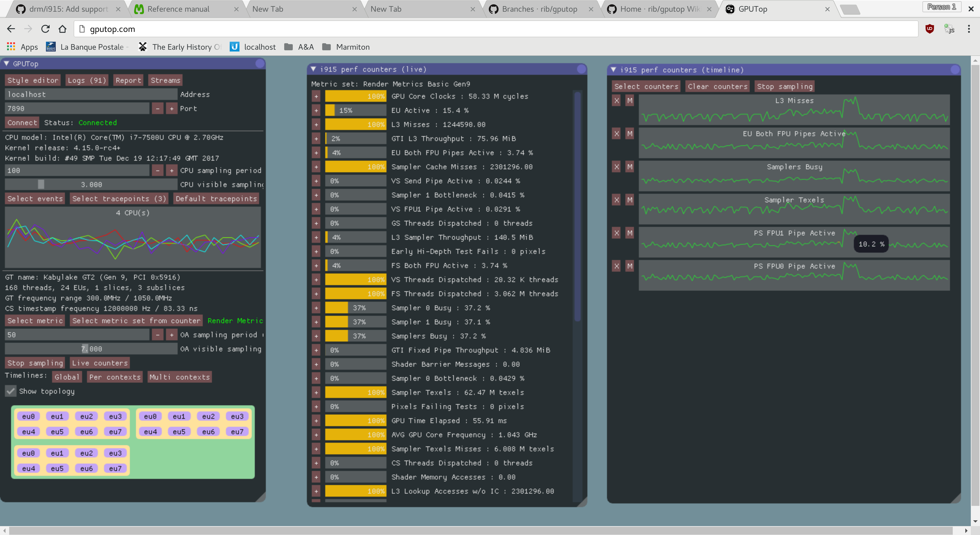
Task: Click the M button for Samplers Busy
Action: (630, 167)
